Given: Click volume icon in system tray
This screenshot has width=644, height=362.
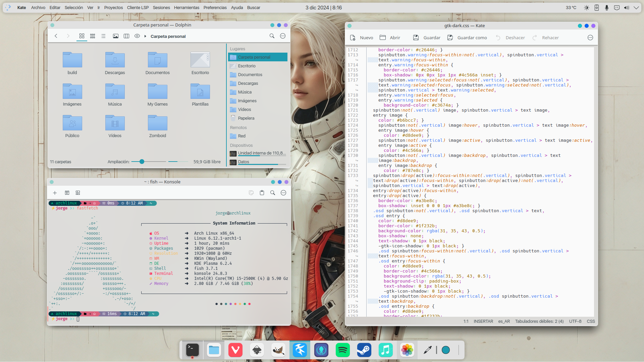Looking at the screenshot, I should 627,7.
